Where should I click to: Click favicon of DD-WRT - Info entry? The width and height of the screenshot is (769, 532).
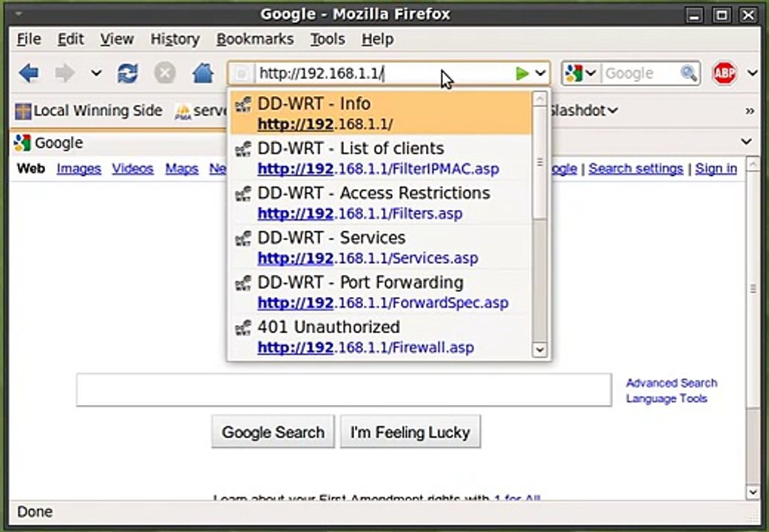[x=243, y=104]
